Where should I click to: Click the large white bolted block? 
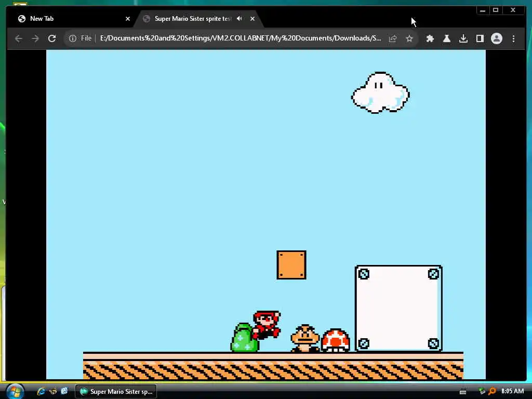click(x=398, y=309)
